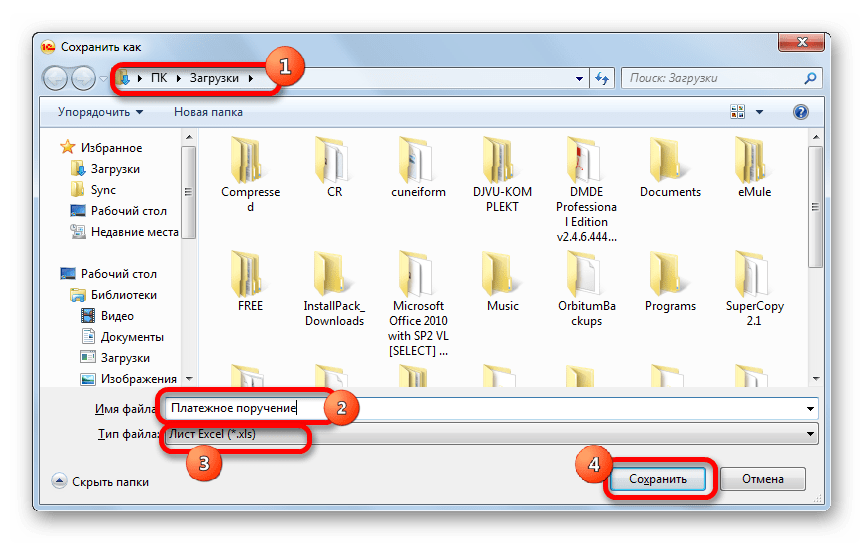Viewport: 864px width, 544px height.
Task: Open the DMDE Professional Edition folder
Action: (586, 189)
